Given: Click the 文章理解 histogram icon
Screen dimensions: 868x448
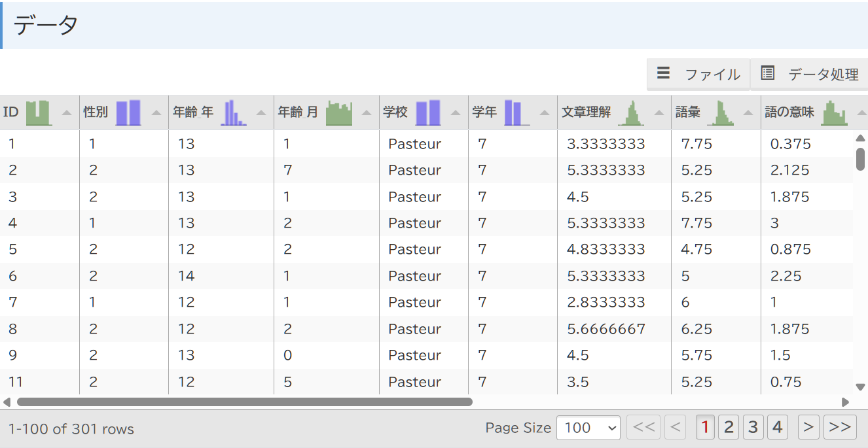Looking at the screenshot, I should pos(631,112).
